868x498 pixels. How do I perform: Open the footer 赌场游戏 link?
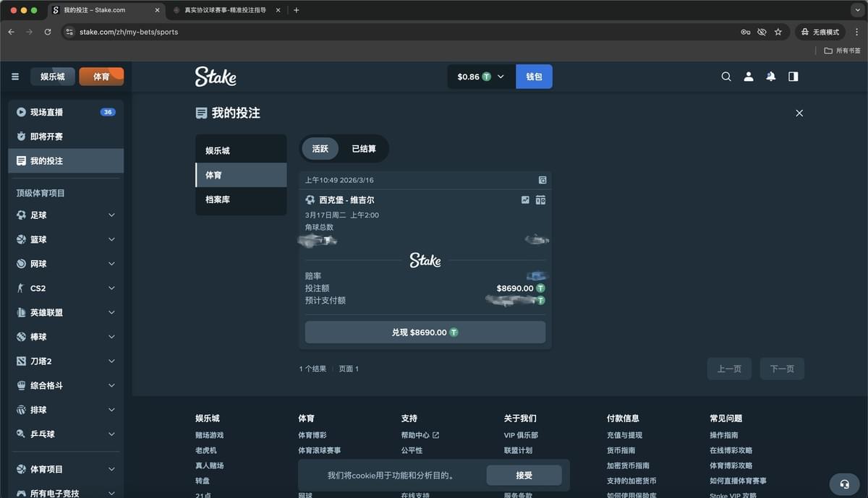[209, 435]
